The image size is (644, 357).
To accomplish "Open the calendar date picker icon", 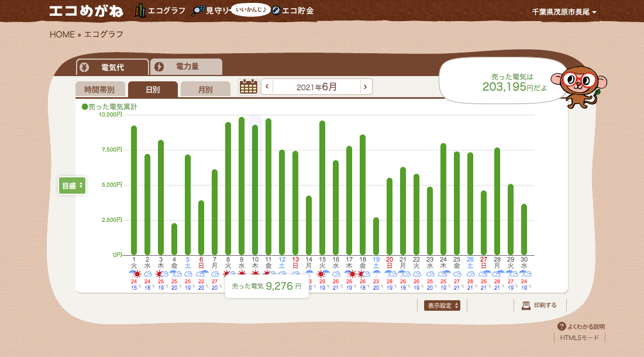I will pos(249,87).
